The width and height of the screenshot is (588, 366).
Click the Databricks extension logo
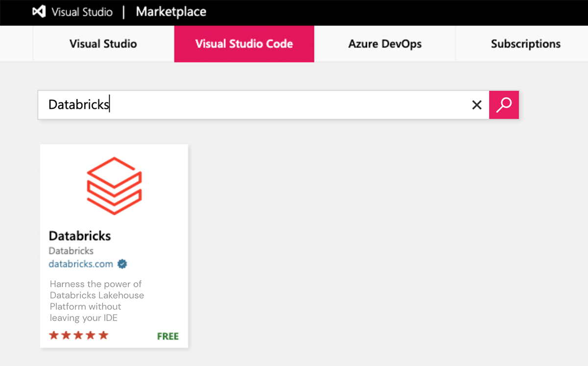coord(114,185)
